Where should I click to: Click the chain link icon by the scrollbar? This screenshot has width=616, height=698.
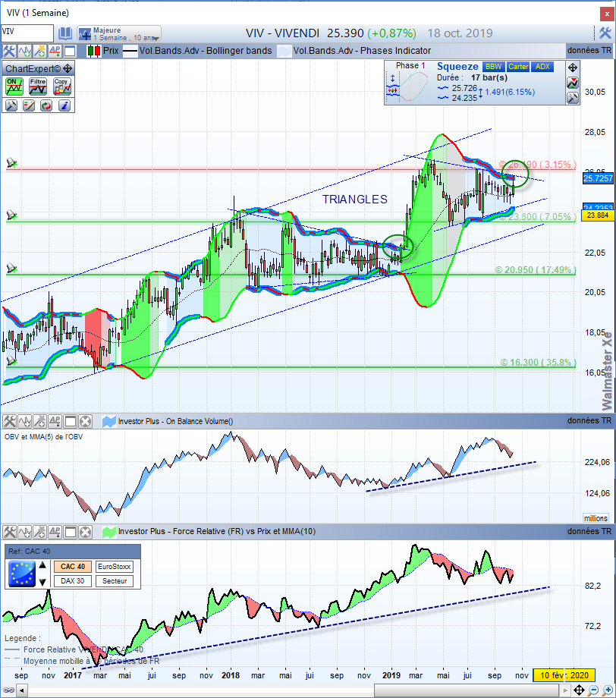[x=8, y=690]
